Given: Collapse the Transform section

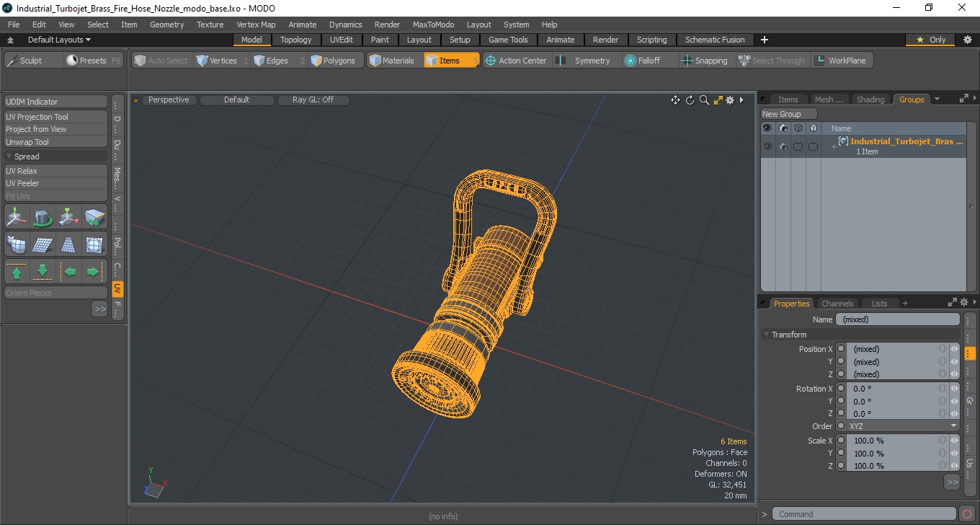Looking at the screenshot, I should [767, 335].
